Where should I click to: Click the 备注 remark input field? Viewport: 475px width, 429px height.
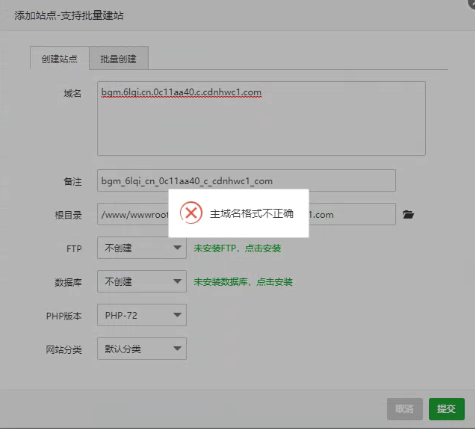pyautogui.click(x=246, y=181)
